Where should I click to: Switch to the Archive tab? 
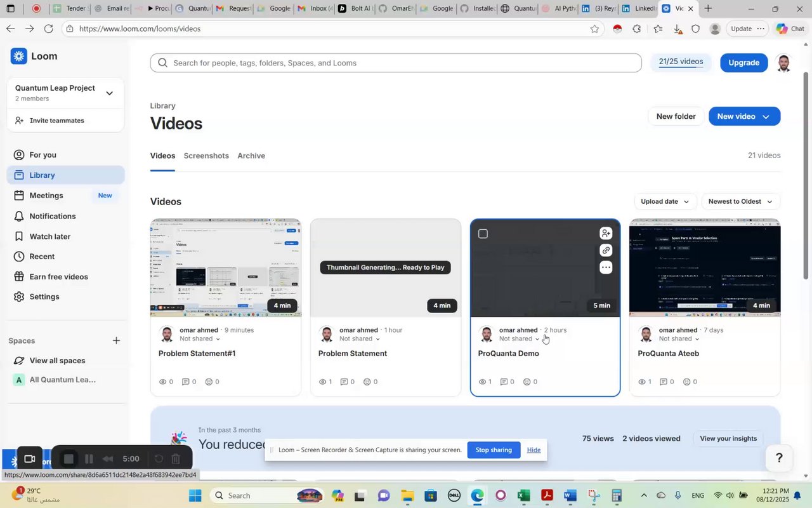251,156
